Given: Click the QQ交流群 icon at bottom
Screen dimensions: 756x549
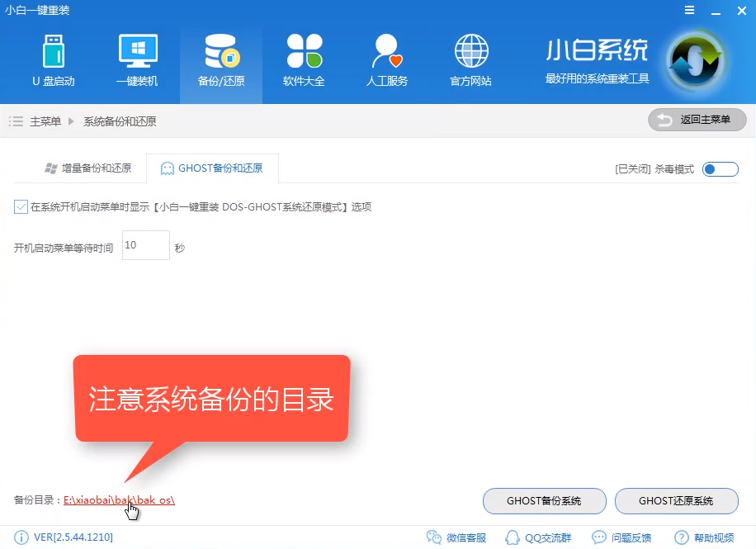Looking at the screenshot, I should [x=538, y=536].
